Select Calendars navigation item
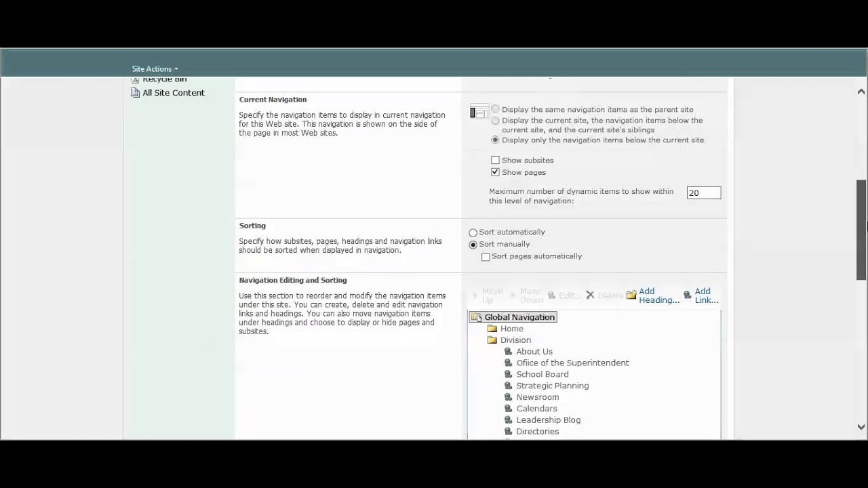The width and height of the screenshot is (868, 488). point(536,409)
